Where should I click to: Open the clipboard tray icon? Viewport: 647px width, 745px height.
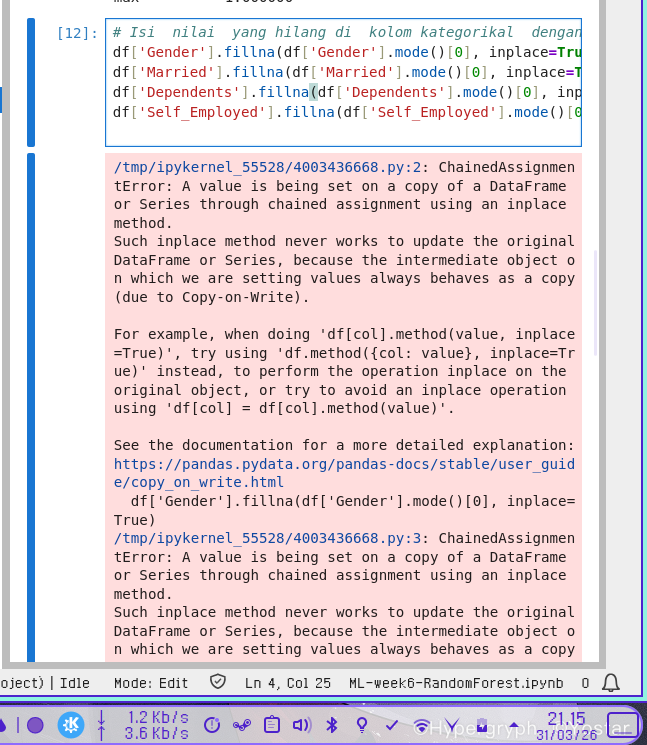coord(272,725)
